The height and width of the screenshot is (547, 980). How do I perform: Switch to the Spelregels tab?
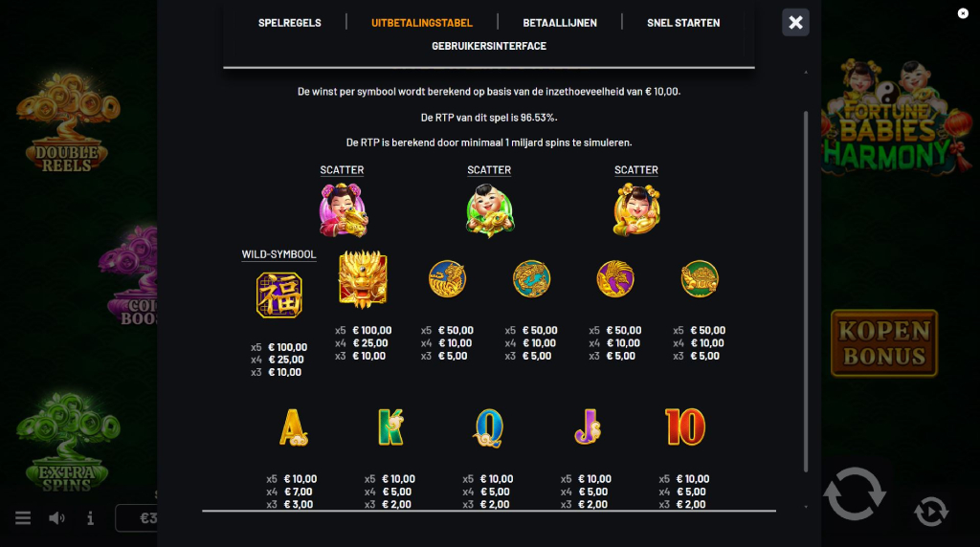(x=290, y=23)
